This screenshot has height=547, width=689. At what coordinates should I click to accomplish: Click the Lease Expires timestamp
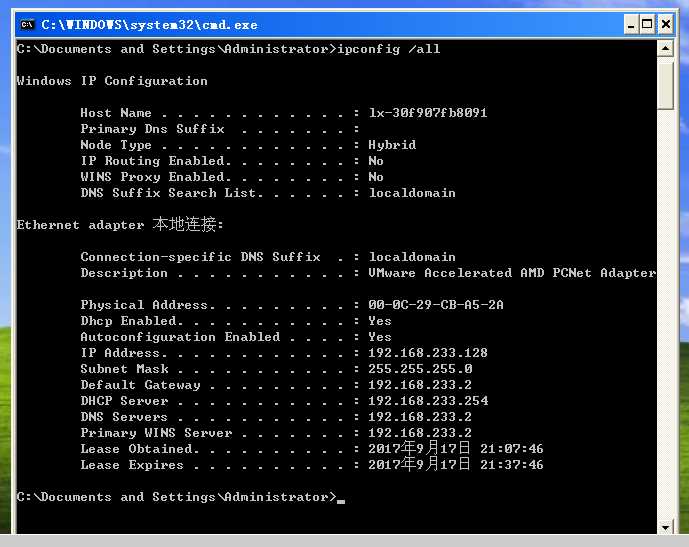click(456, 465)
